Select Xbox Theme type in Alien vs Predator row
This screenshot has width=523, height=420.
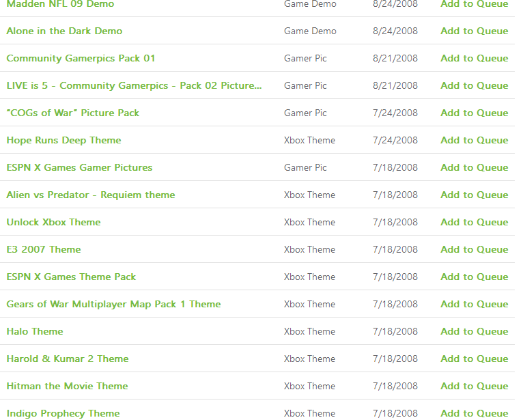pos(309,195)
